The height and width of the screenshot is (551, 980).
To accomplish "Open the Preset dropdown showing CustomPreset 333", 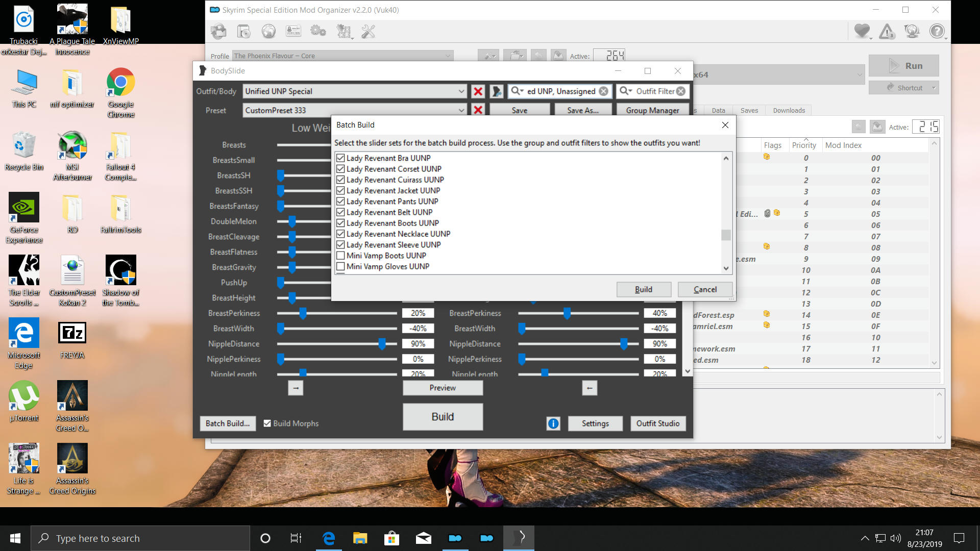I will (355, 110).
